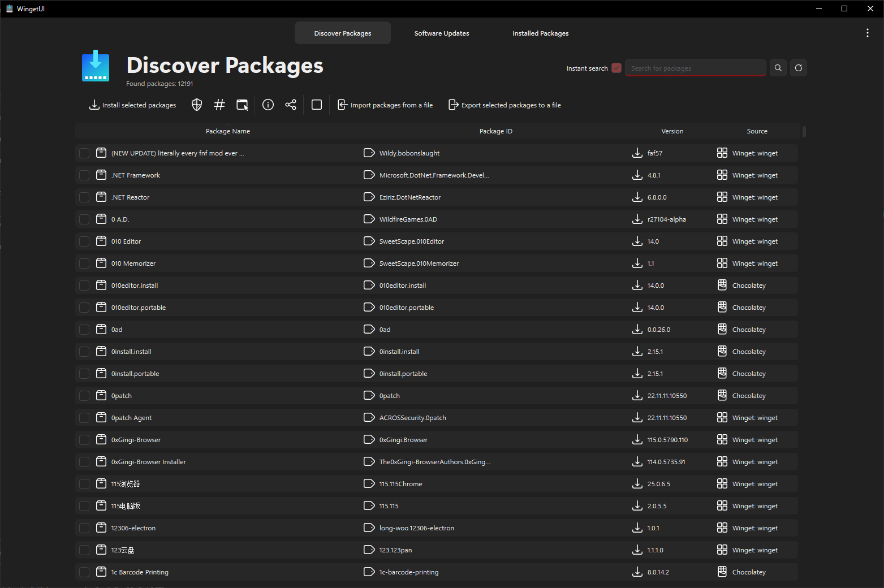This screenshot has width=884, height=588.
Task: Check the 010editor.install package box
Action: tap(84, 286)
